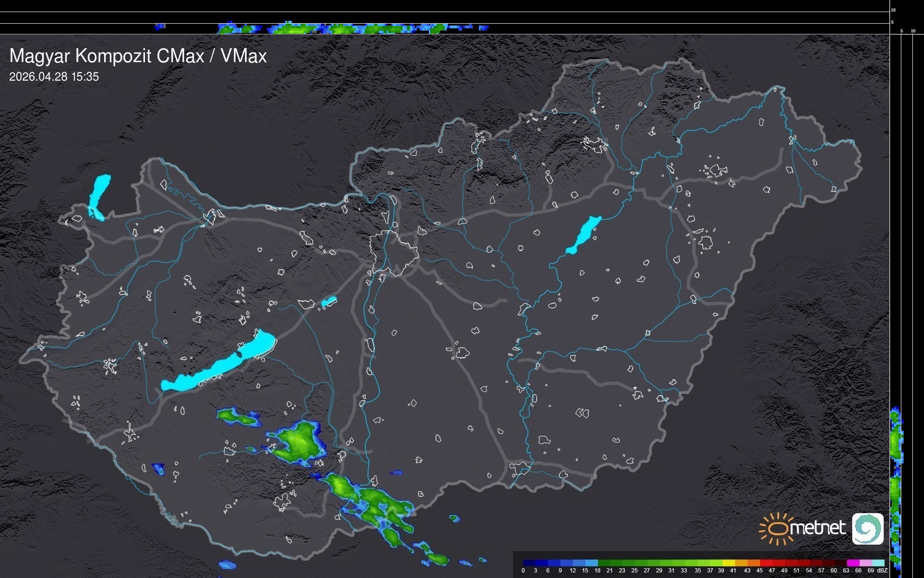
Task: Click the green swirl app icon
Action: pos(867,528)
